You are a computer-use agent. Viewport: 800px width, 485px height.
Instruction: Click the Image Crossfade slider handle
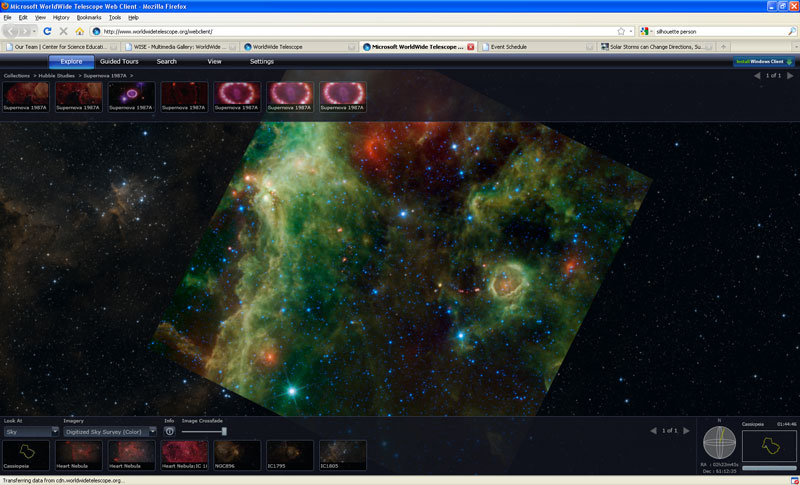[224, 431]
